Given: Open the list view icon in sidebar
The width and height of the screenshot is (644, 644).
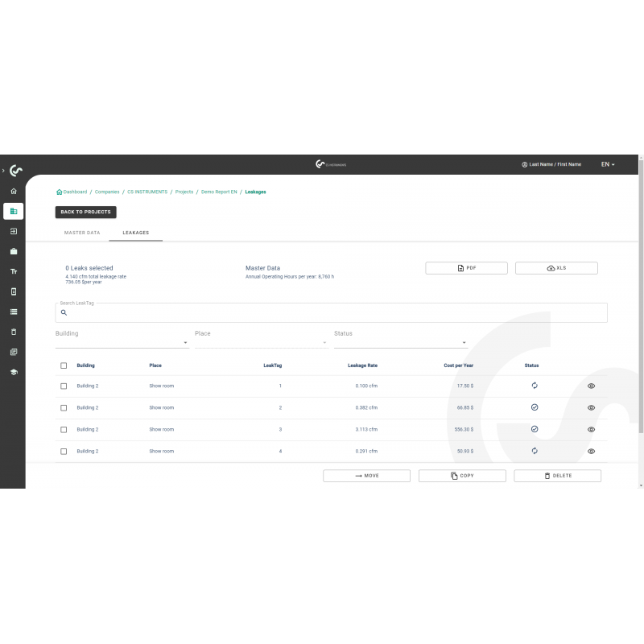Looking at the screenshot, I should coord(13,312).
